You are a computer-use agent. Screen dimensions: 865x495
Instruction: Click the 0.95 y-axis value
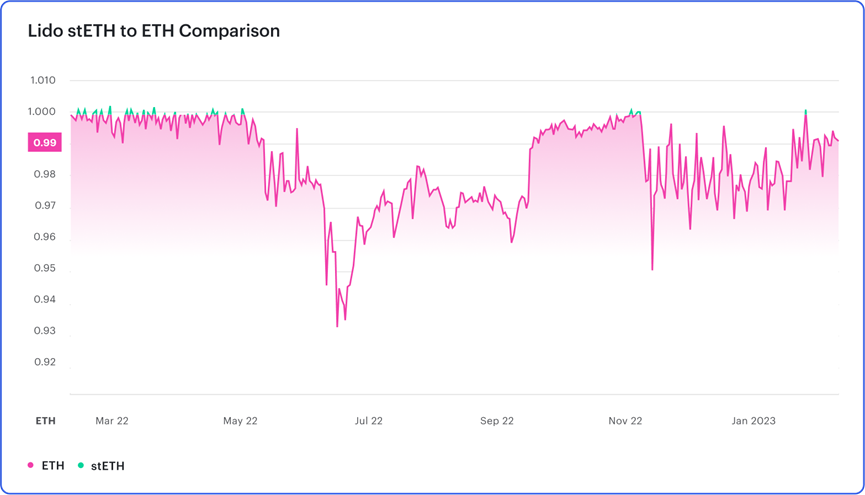[x=45, y=268]
